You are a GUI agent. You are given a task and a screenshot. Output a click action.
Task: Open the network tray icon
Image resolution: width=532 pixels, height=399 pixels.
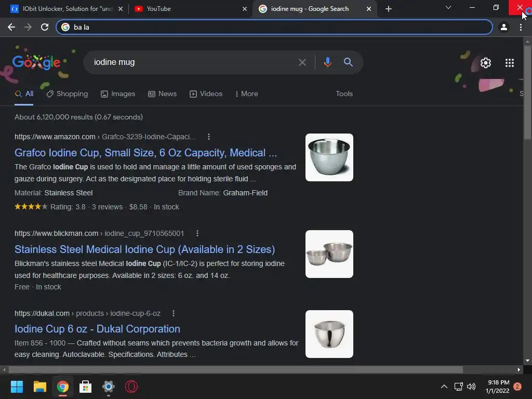pos(458,387)
